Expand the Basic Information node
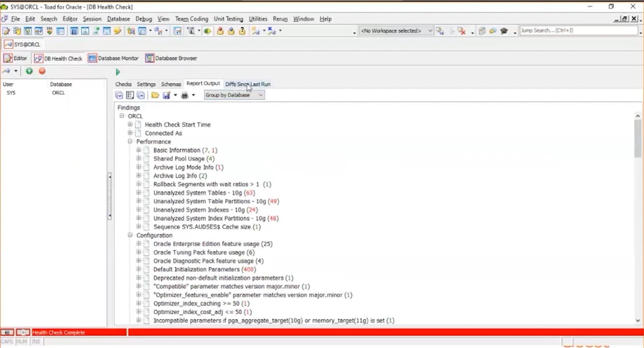Screen dimensions: 644x348 [139, 150]
